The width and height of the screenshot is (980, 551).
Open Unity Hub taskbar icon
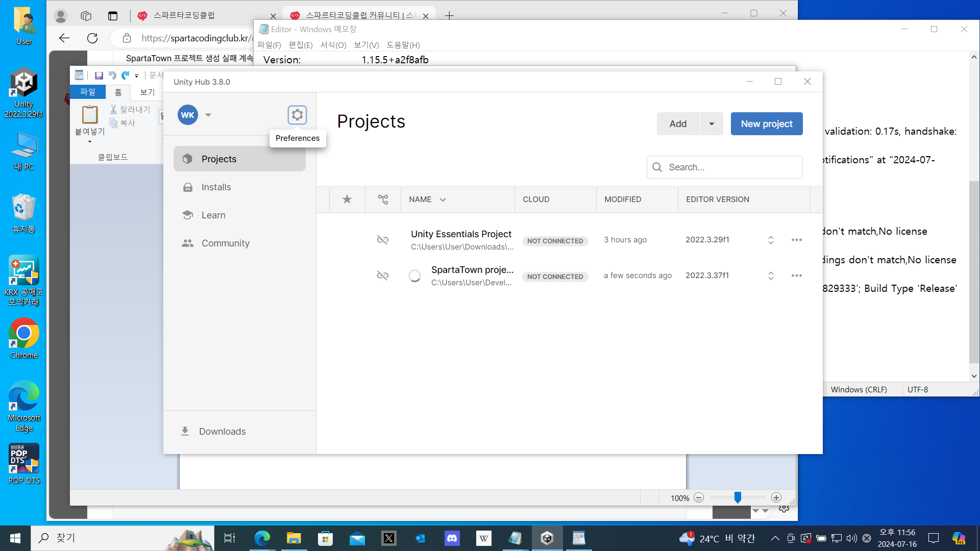click(x=547, y=538)
